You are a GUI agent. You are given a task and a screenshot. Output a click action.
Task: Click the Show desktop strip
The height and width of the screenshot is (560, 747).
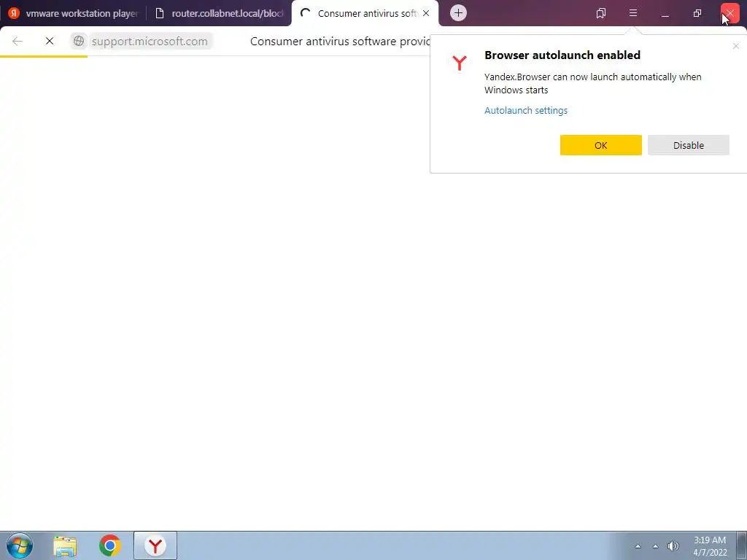point(742,545)
